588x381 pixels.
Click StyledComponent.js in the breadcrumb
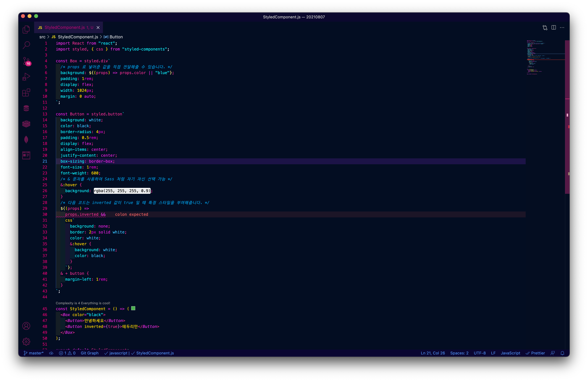click(x=78, y=37)
